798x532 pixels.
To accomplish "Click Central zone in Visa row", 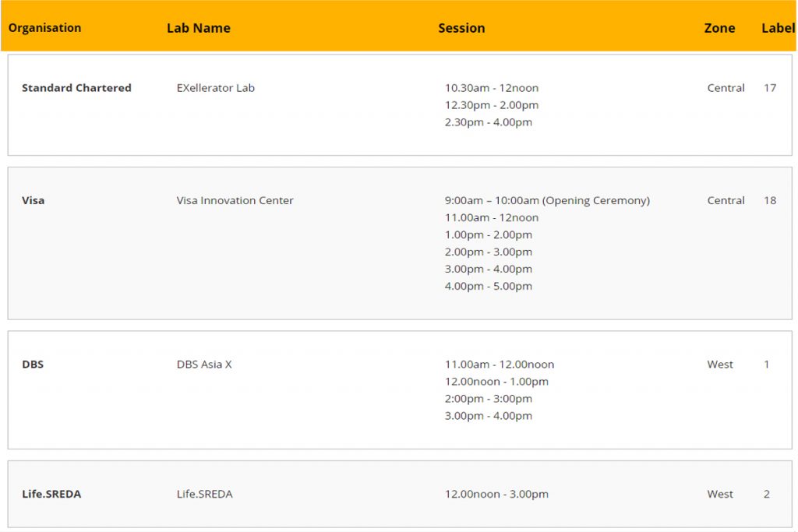I will pyautogui.click(x=726, y=200).
